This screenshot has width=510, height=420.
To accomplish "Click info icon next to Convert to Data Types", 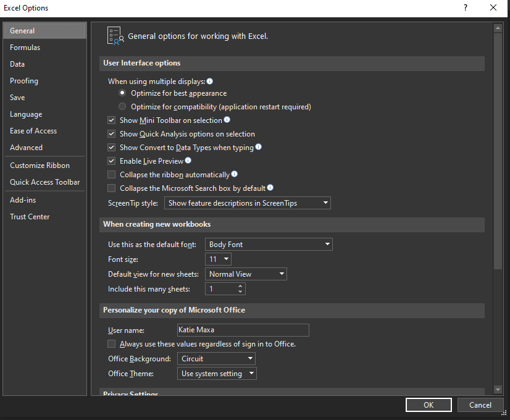I will (259, 147).
